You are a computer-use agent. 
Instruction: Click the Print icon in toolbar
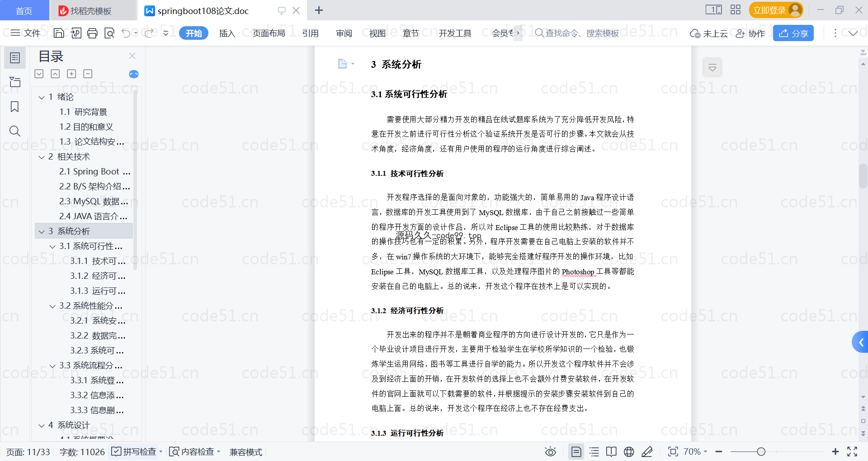[x=93, y=33]
